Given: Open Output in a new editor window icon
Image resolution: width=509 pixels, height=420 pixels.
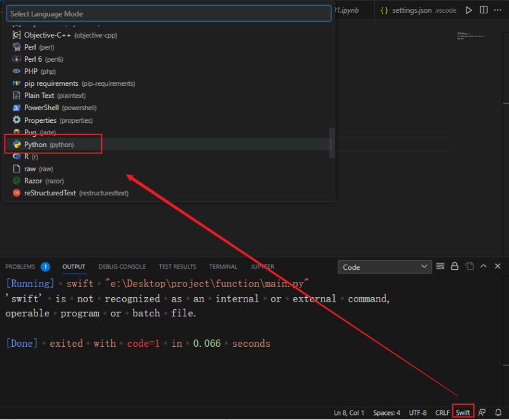Looking at the screenshot, I should click(469, 267).
